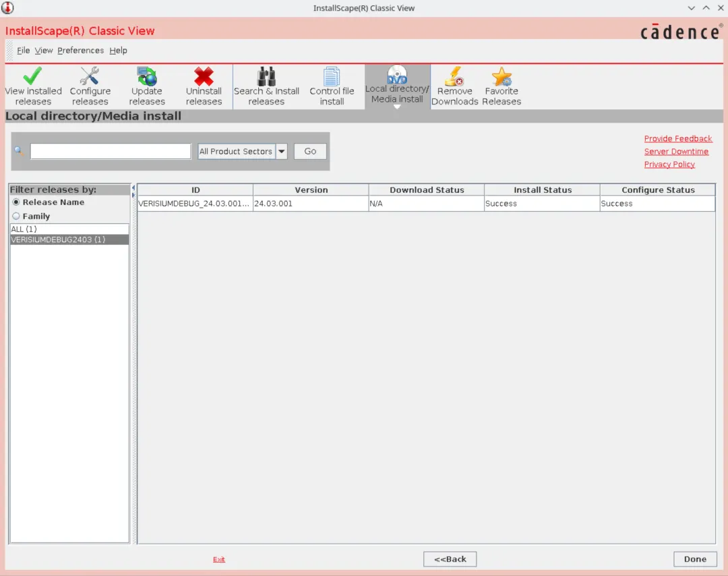The height and width of the screenshot is (576, 728).
Task: Open Remove Downloads icon
Action: click(x=454, y=76)
